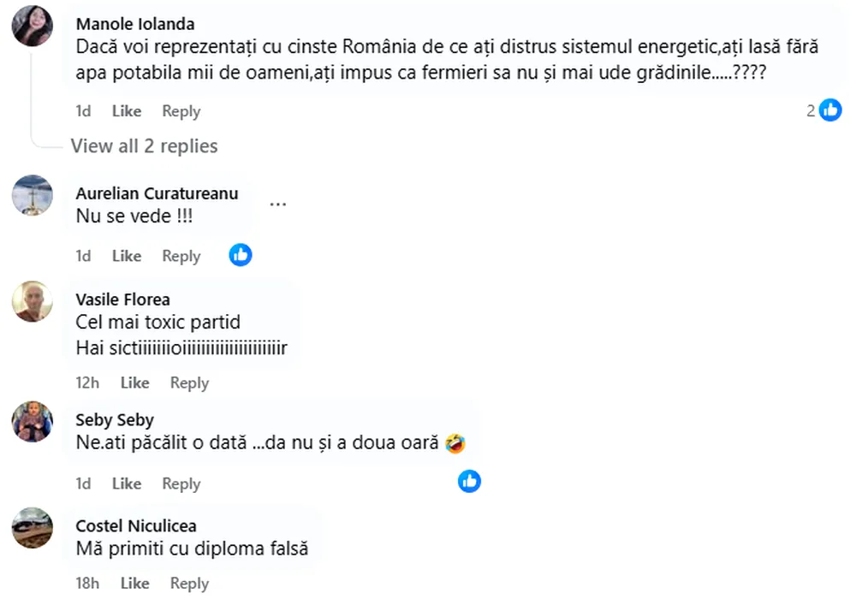
Task: Open Costel Niculicea's profile avatar
Action: 33,528
